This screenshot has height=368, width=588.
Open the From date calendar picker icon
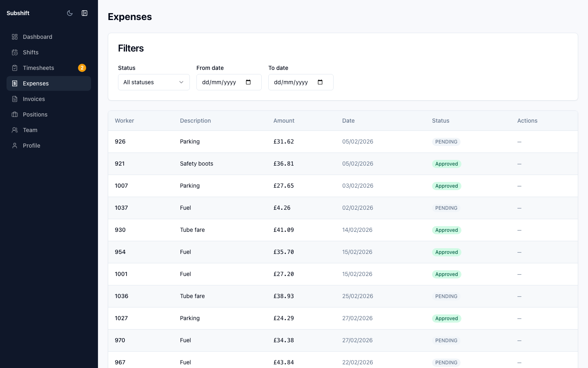[x=248, y=82]
